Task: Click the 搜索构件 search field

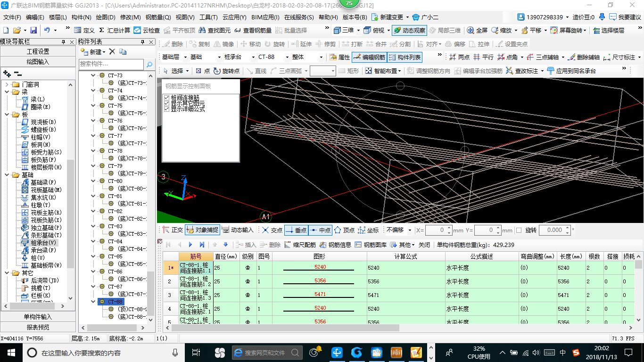Action: point(111,64)
